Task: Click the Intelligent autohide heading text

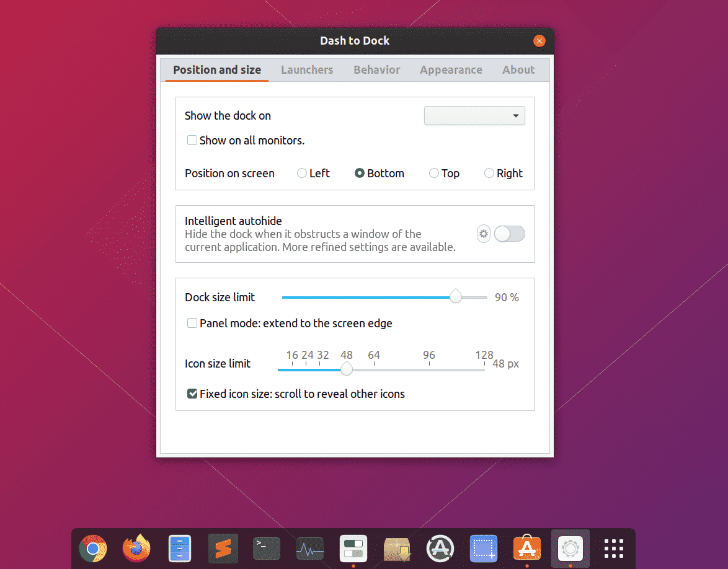Action: coord(233,221)
